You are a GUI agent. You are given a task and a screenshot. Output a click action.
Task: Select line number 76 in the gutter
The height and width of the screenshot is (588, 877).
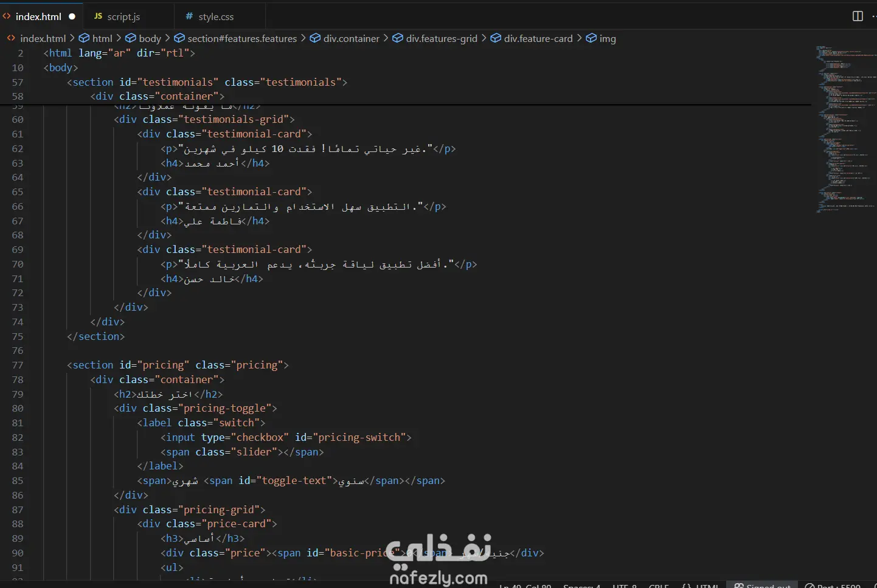tap(18, 351)
